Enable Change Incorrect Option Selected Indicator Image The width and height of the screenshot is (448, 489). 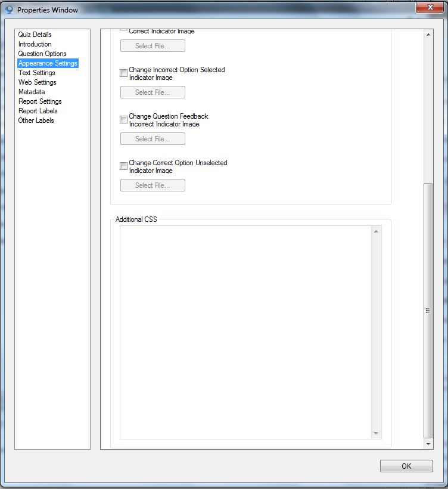coord(124,73)
